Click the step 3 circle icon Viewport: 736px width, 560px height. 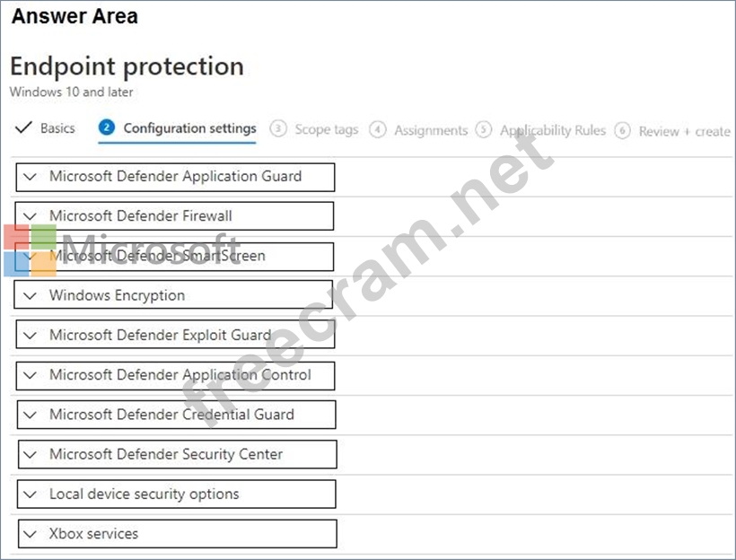tap(278, 129)
